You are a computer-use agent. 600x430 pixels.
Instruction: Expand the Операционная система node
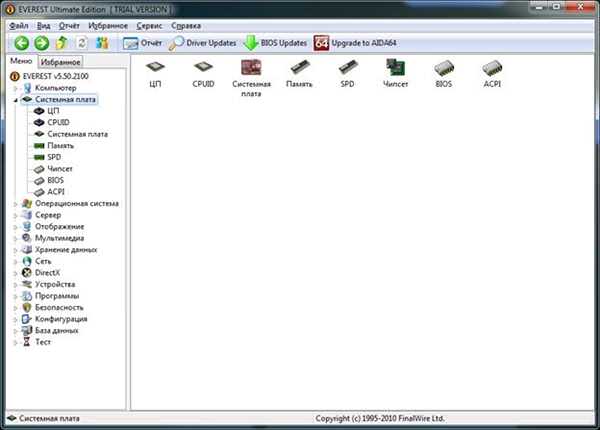[16, 204]
